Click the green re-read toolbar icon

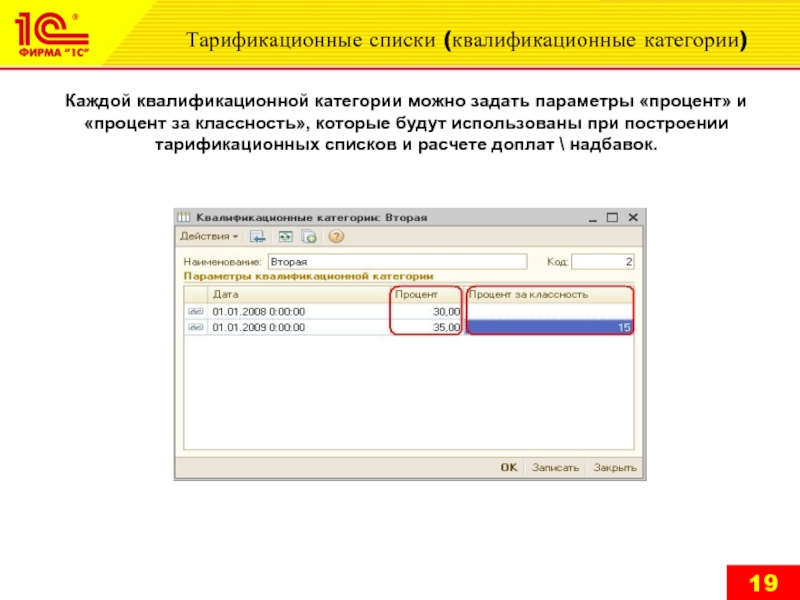tap(285, 237)
